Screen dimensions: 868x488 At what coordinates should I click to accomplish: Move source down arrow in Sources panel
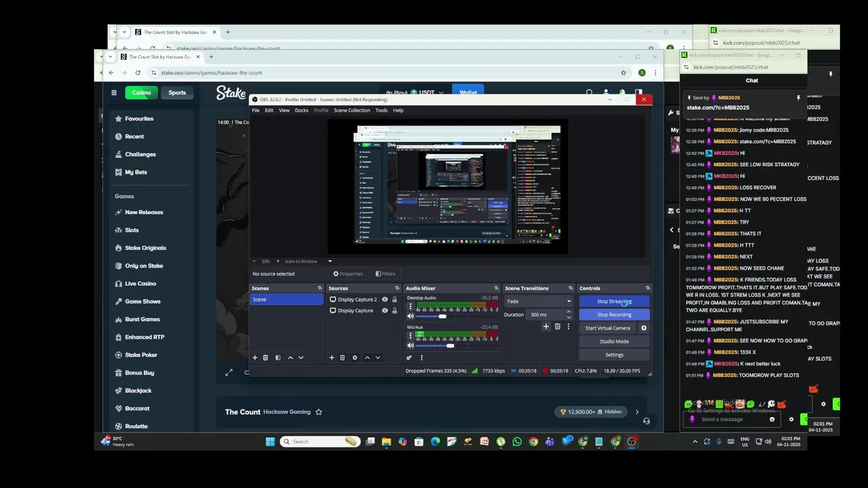[x=378, y=358]
